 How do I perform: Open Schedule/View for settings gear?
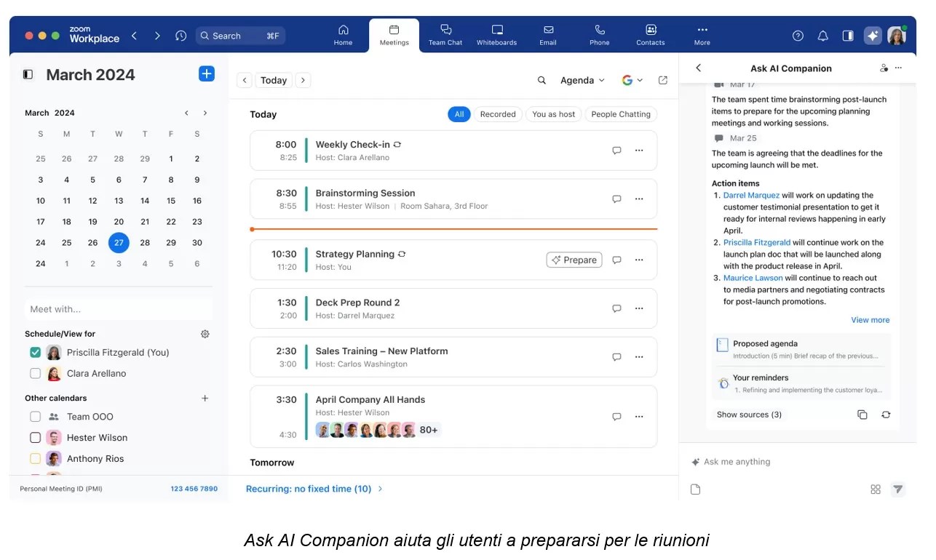(205, 334)
